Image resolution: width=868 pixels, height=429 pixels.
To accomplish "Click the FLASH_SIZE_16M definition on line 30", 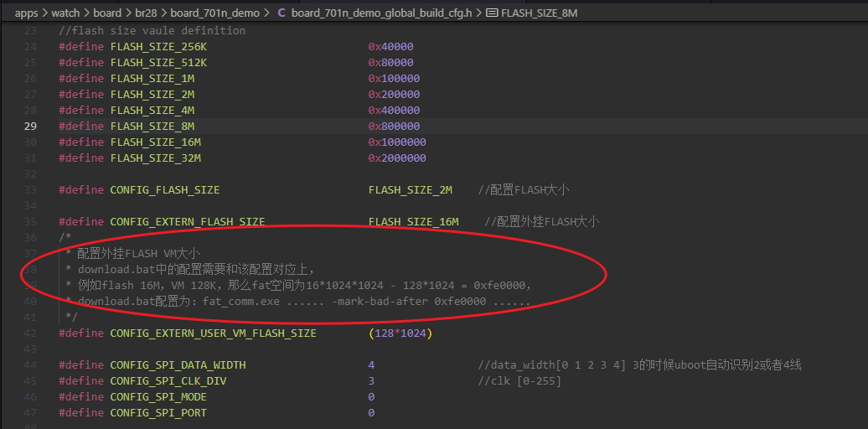I will (x=156, y=142).
